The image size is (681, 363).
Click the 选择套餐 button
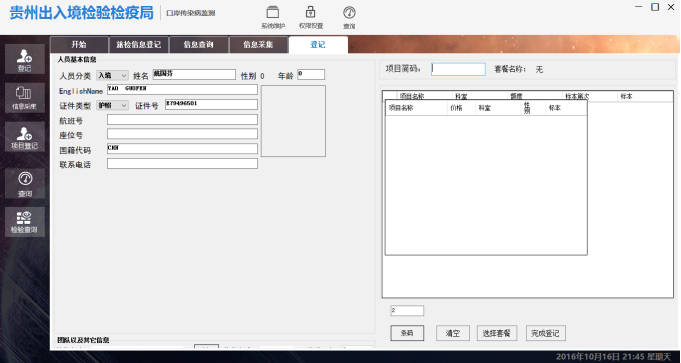(497, 333)
